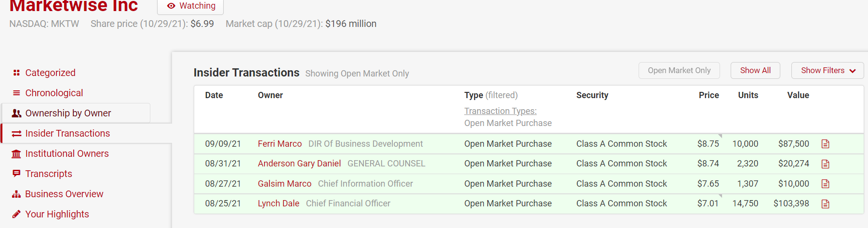Screen dimensions: 868x228
Task: Click the 2,320 units cell
Action: (748, 164)
